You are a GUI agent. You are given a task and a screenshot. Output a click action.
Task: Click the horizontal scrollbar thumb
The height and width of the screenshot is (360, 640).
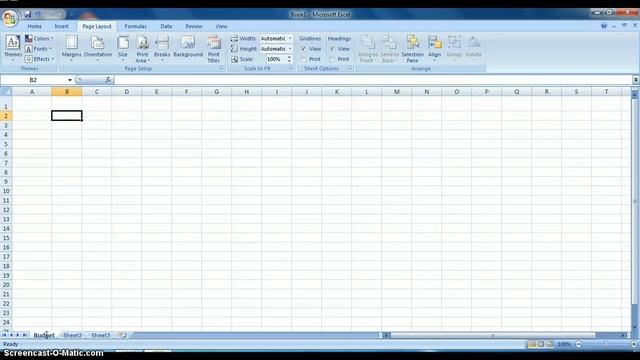[x=493, y=336]
